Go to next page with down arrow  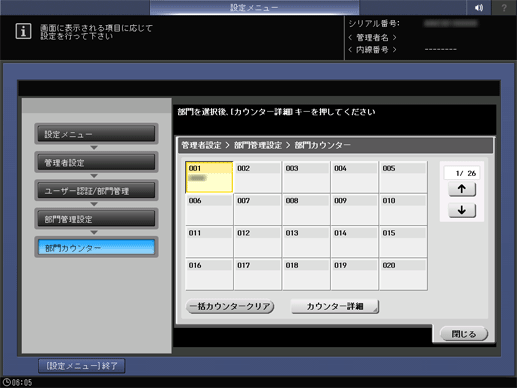[462, 210]
